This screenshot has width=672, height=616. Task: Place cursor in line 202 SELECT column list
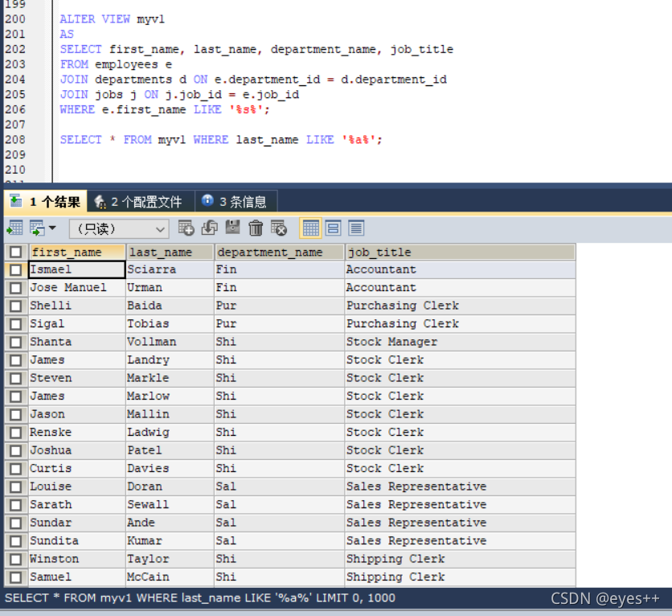(x=256, y=50)
